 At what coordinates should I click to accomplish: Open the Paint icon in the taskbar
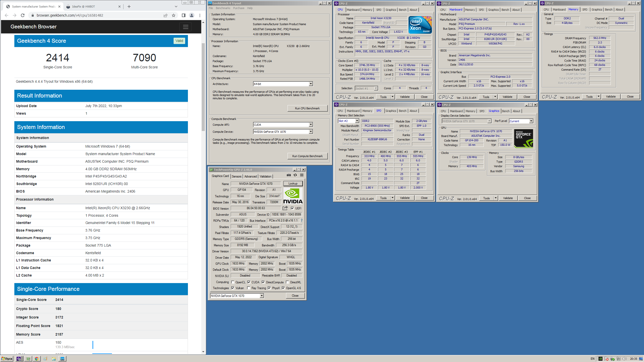pos(45,359)
